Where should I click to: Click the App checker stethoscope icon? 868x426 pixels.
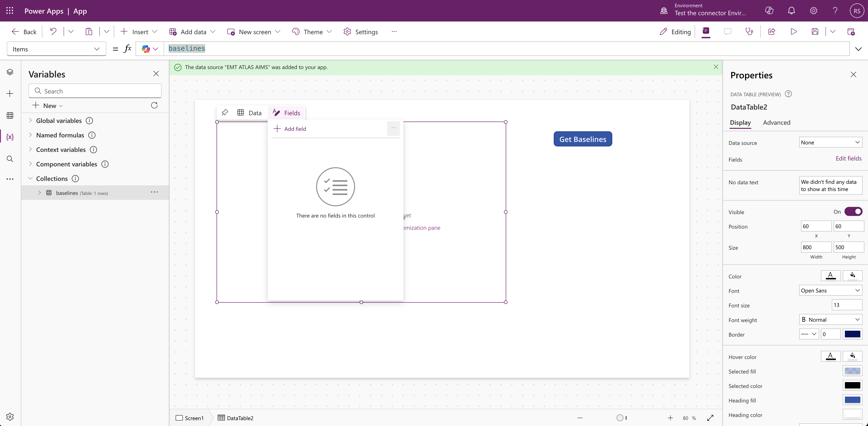coord(749,32)
